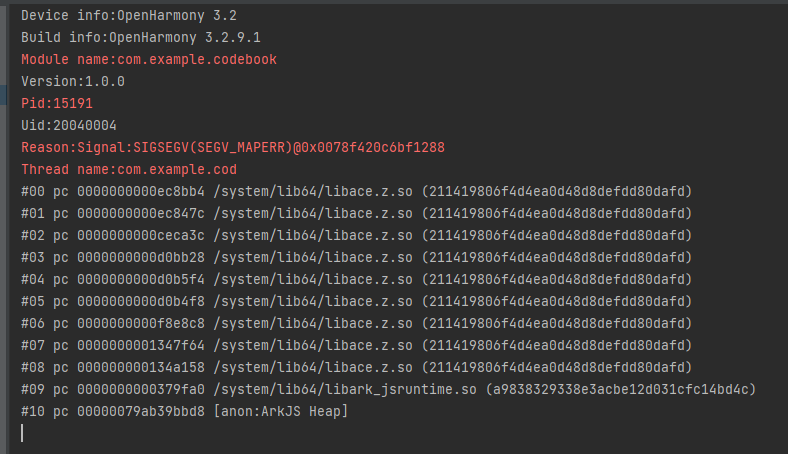Click stack frame #02 pc address ceca3c
This screenshot has height=454, width=788.
(x=141, y=236)
